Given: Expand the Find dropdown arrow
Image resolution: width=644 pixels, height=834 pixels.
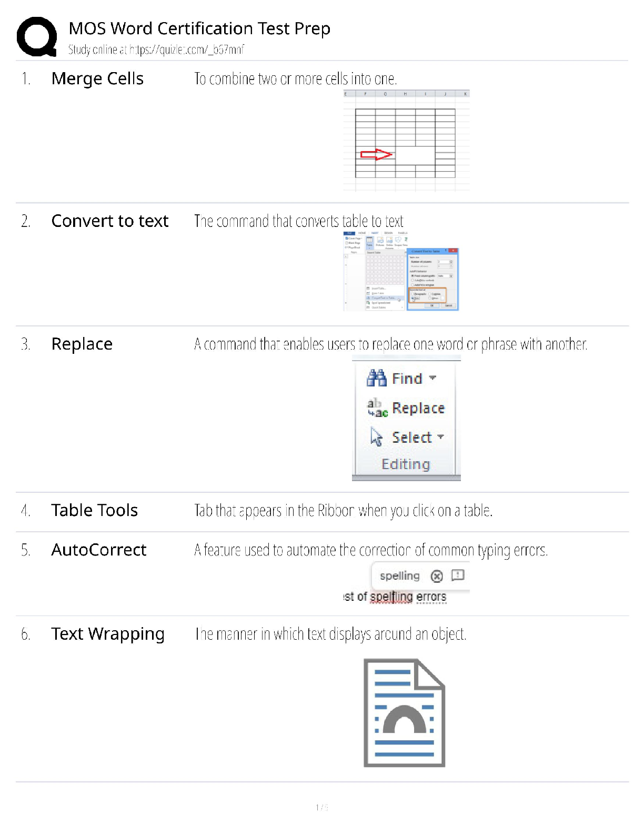Looking at the screenshot, I should point(432,378).
